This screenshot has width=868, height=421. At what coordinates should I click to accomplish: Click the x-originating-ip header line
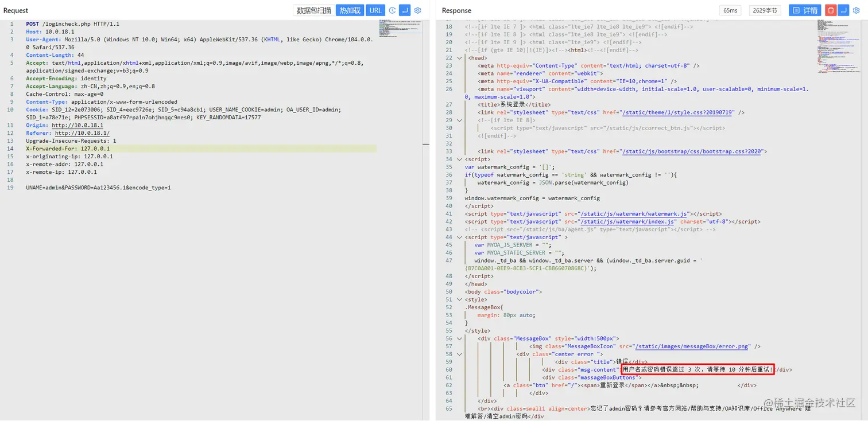pyautogui.click(x=69, y=157)
